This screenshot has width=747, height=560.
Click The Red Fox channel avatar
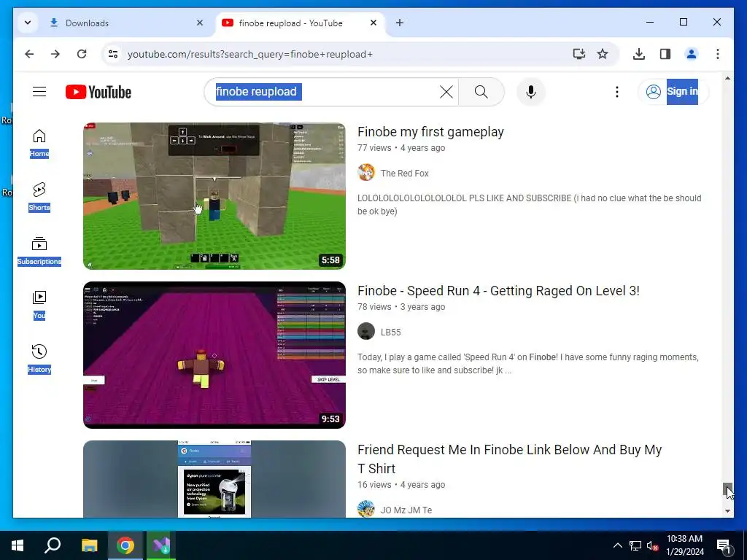pos(366,172)
